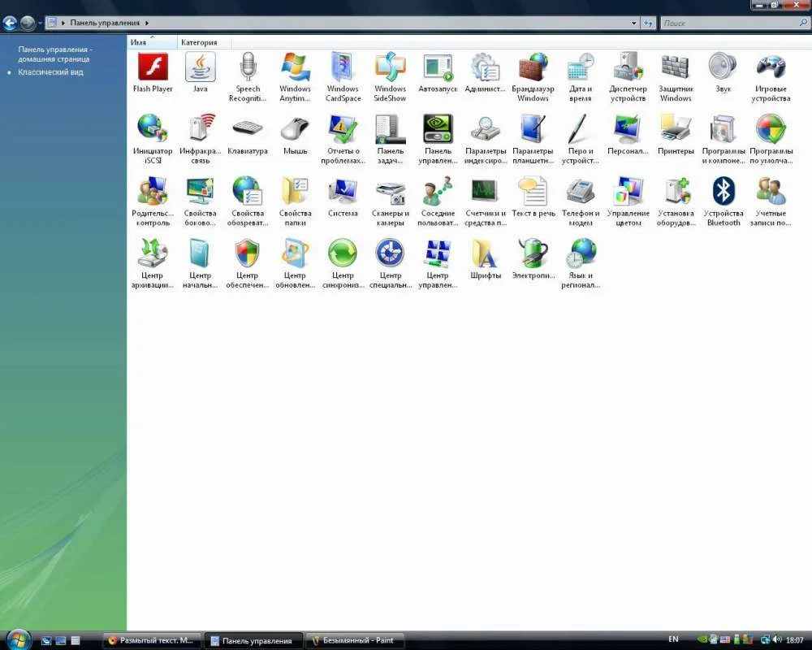Open Программы по умолчанию icon

pos(771,139)
